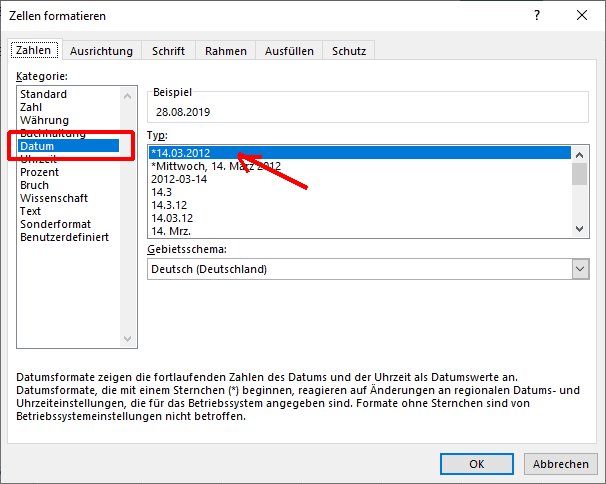Close the Zellen formatieren dialog

coord(581,16)
